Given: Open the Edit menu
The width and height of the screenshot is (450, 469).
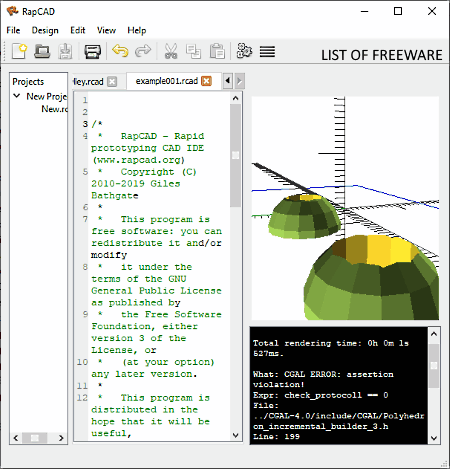Looking at the screenshot, I should click(x=78, y=30).
